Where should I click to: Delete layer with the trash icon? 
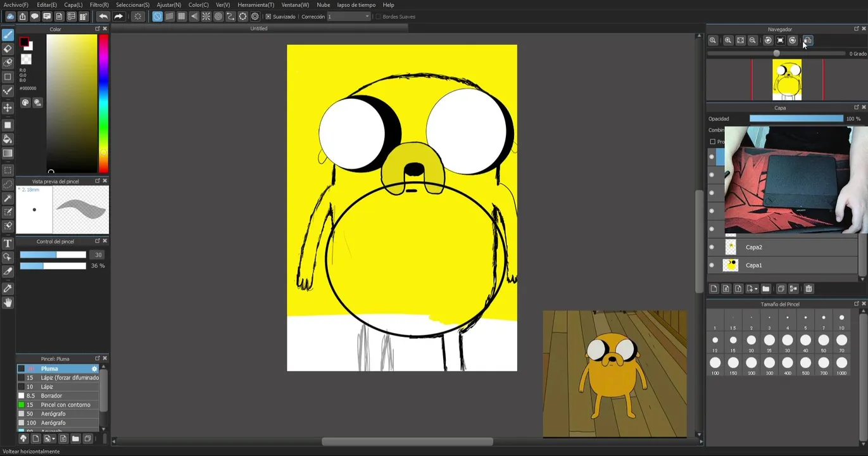point(808,289)
